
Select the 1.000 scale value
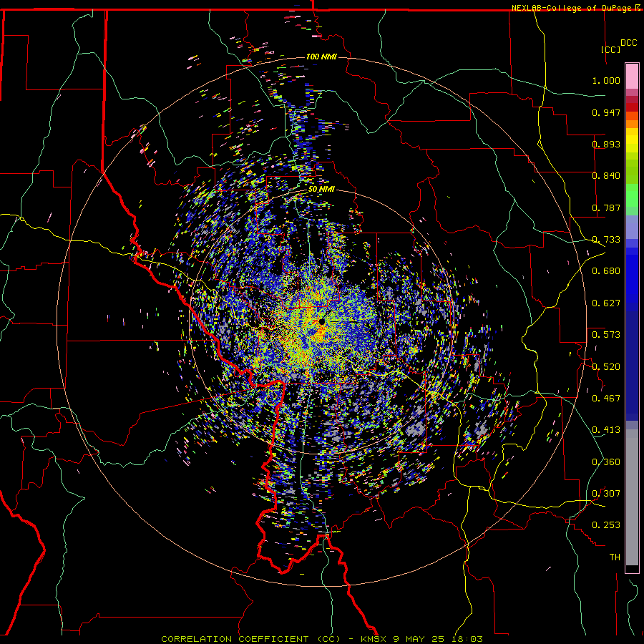point(606,80)
